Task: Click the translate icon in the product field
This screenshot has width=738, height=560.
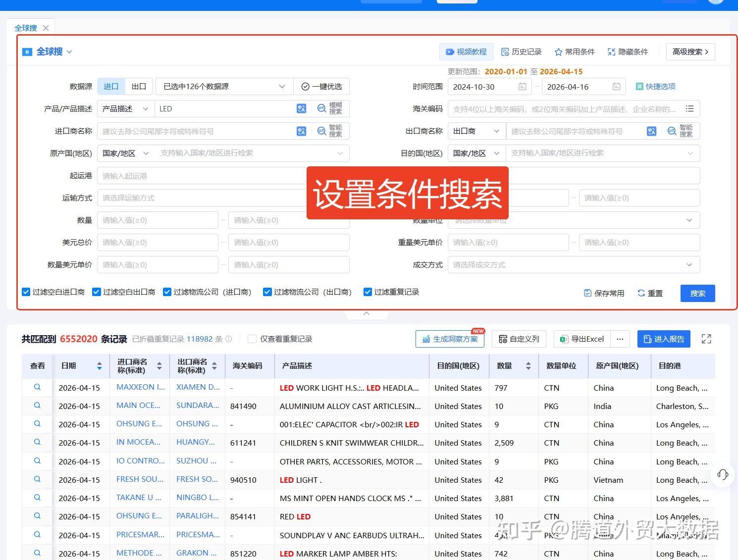Action: 301,109
